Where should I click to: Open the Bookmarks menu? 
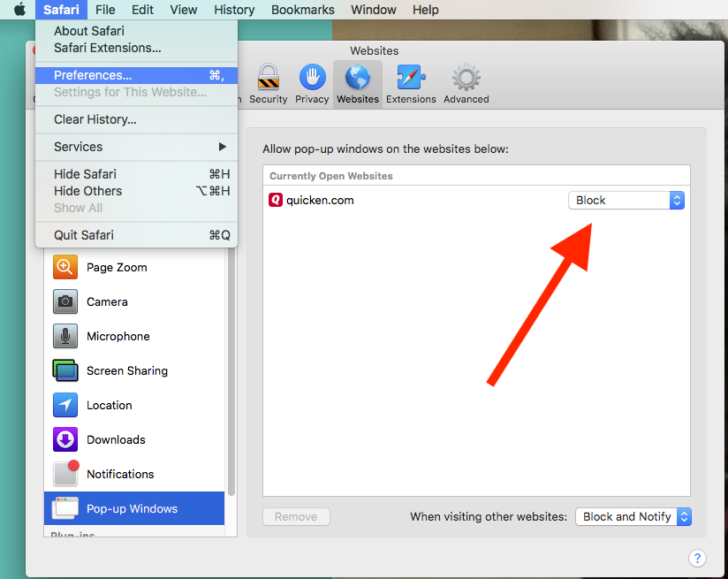[303, 10]
